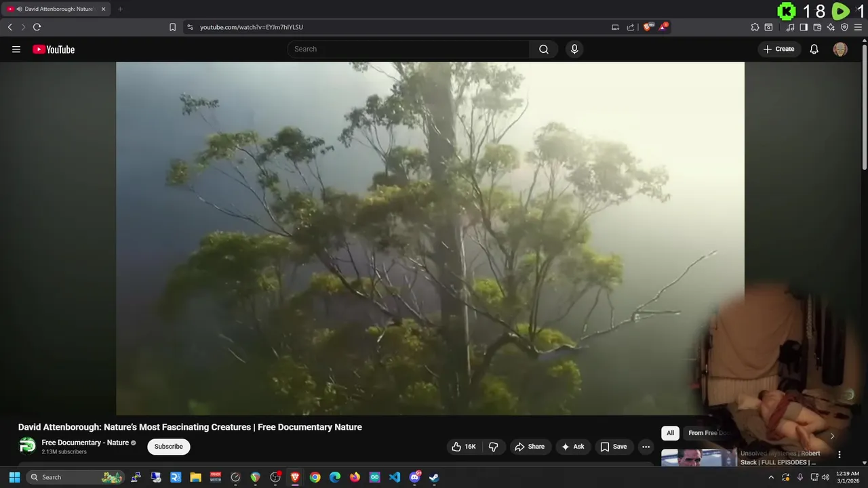The image size is (868, 488).
Task: Close the David Attenborough tab
Action: click(x=104, y=9)
